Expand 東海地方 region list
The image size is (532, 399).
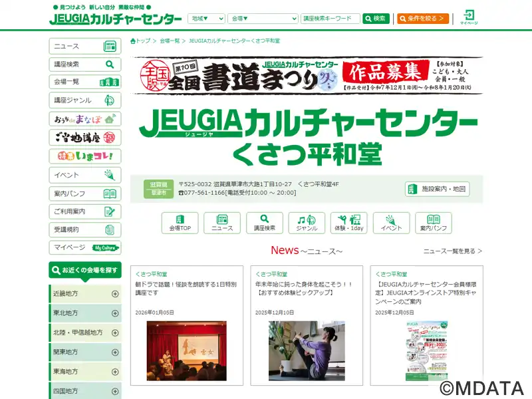tap(86, 372)
